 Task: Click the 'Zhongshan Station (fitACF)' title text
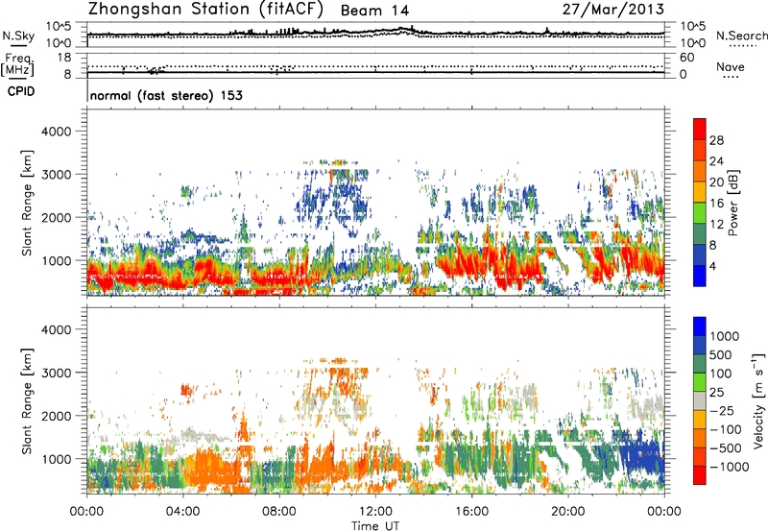pos(205,10)
